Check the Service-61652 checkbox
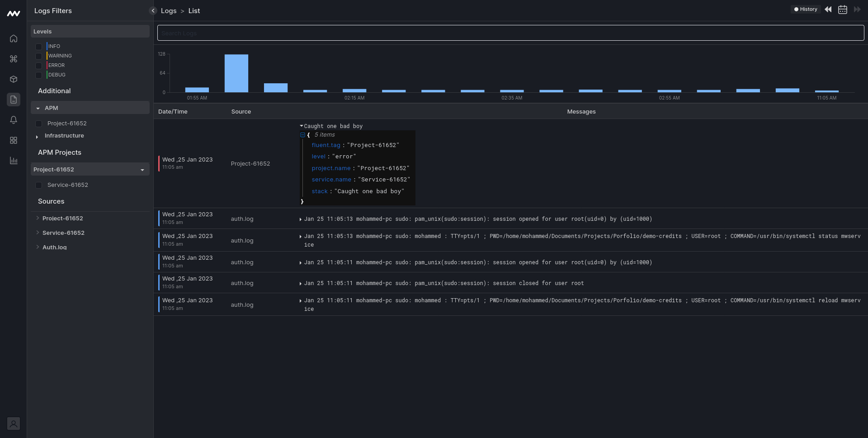The image size is (868, 438). point(38,185)
